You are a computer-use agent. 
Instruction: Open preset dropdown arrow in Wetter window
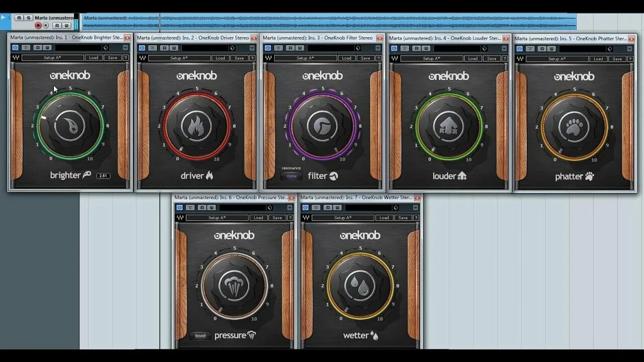(416, 207)
